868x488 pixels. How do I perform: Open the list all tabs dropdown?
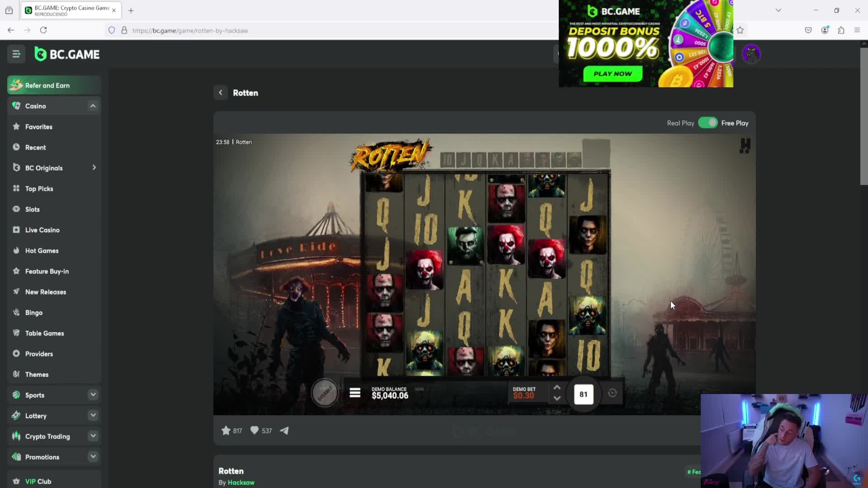coord(778,10)
